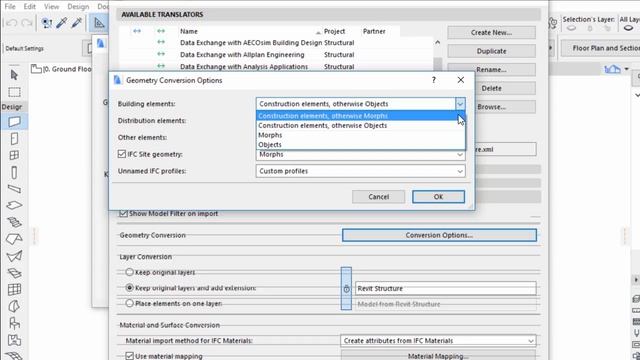Select Data Exchange with AECOsim Building Design row
640x360 pixels.
[x=276, y=42]
